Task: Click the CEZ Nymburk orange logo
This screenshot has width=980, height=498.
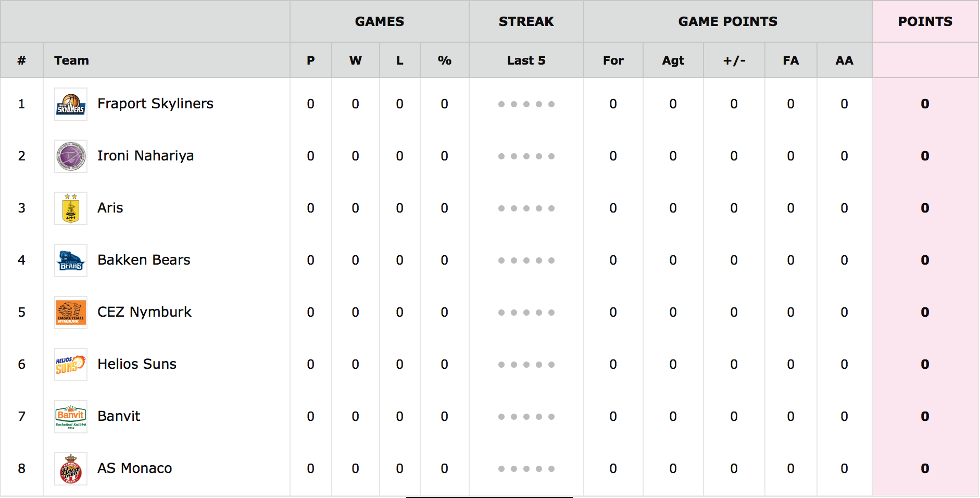Action: point(71,313)
